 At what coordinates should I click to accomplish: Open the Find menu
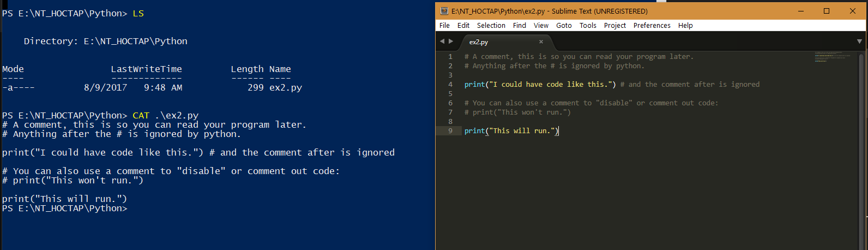point(520,25)
